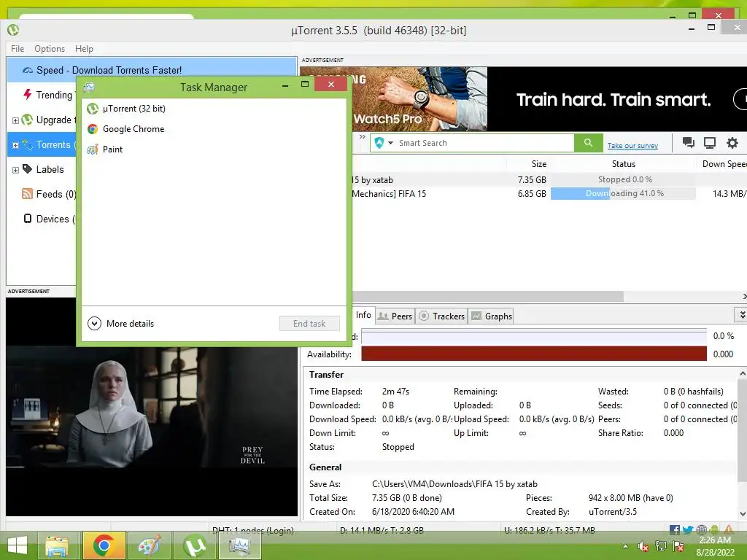This screenshot has width=747, height=560.
Task: Open the Prey for the Devil ad
Action: (x=152, y=407)
